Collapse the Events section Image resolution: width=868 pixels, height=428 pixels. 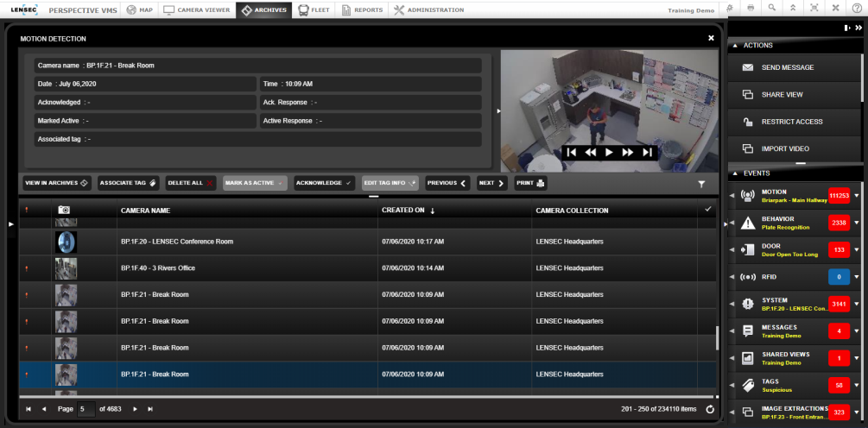tap(735, 173)
